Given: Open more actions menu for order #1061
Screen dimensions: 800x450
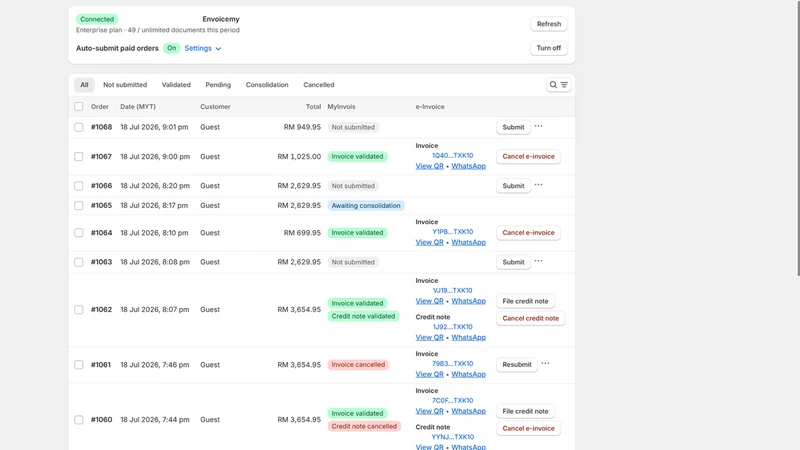Looking at the screenshot, I should (545, 364).
